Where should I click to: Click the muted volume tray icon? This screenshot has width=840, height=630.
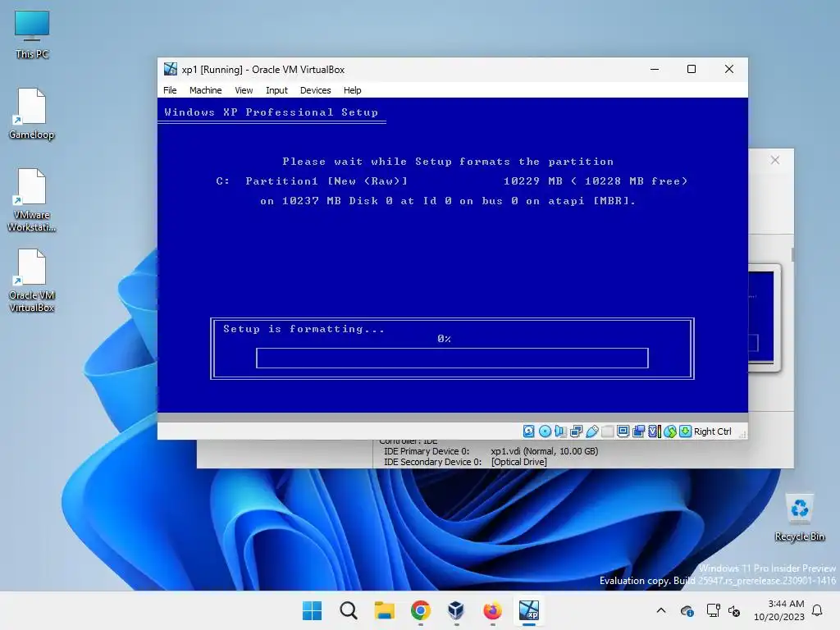tap(734, 610)
